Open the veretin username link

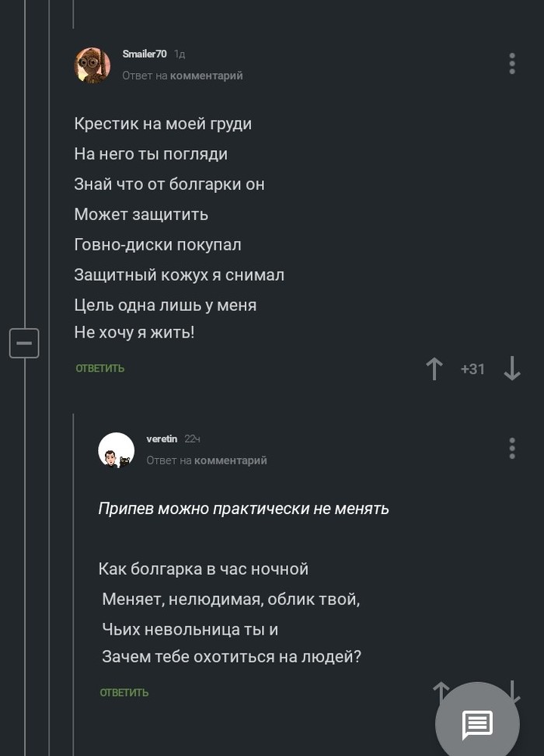point(162,439)
